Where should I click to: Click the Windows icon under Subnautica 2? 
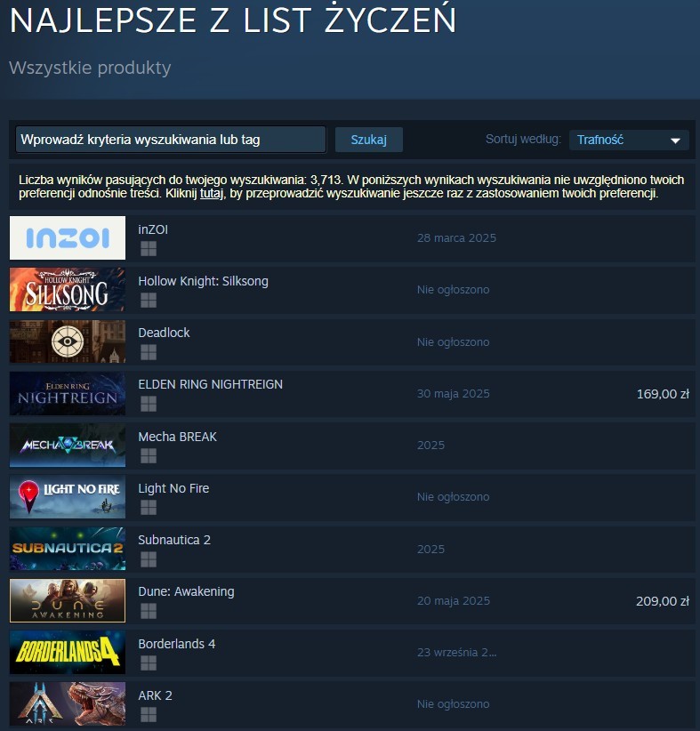tap(149, 559)
